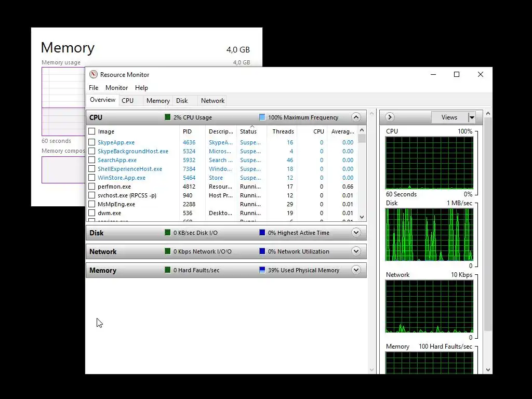This screenshot has width=532, height=399.
Task: Open the Help menu
Action: point(141,87)
